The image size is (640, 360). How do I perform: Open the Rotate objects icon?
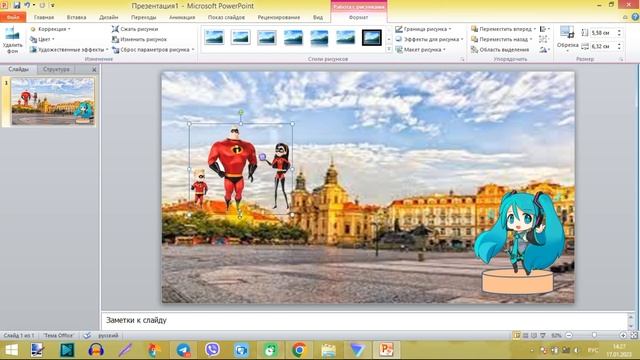[544, 49]
